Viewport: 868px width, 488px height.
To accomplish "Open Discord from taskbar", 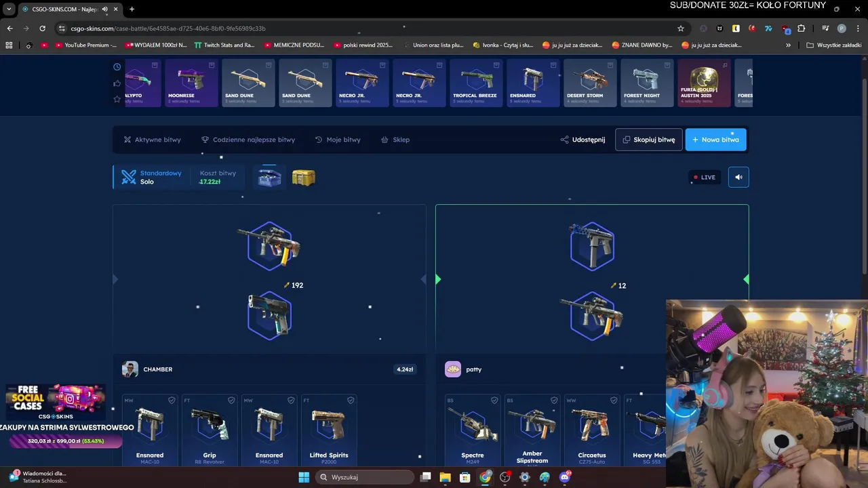I will (565, 477).
